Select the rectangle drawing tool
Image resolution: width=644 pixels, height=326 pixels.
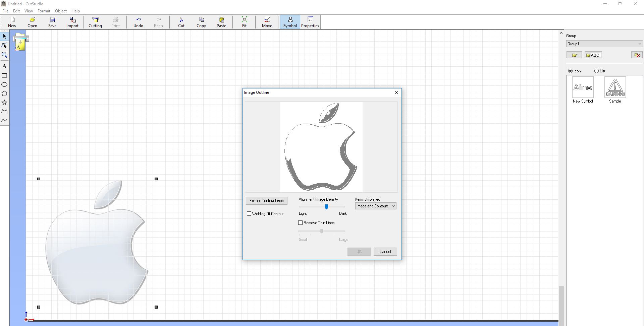pos(5,76)
